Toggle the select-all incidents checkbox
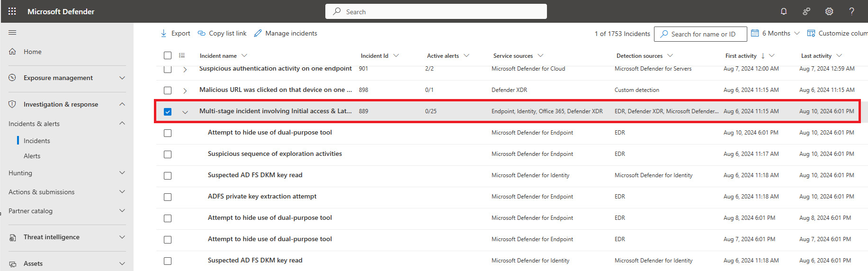 pos(168,55)
